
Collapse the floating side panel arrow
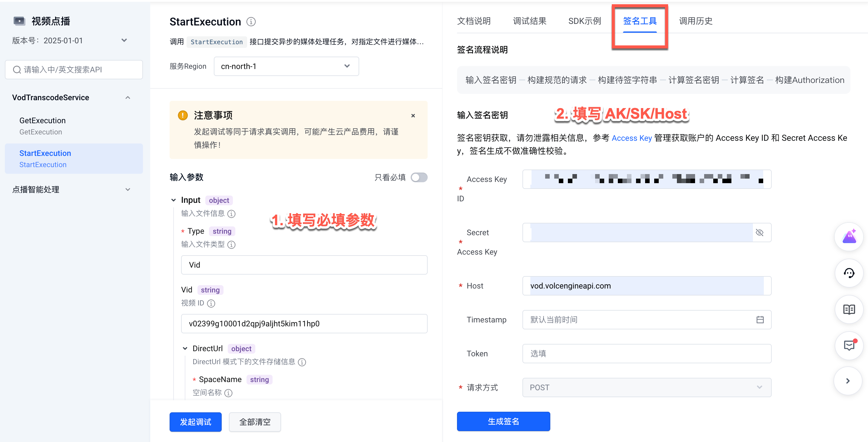tap(848, 381)
